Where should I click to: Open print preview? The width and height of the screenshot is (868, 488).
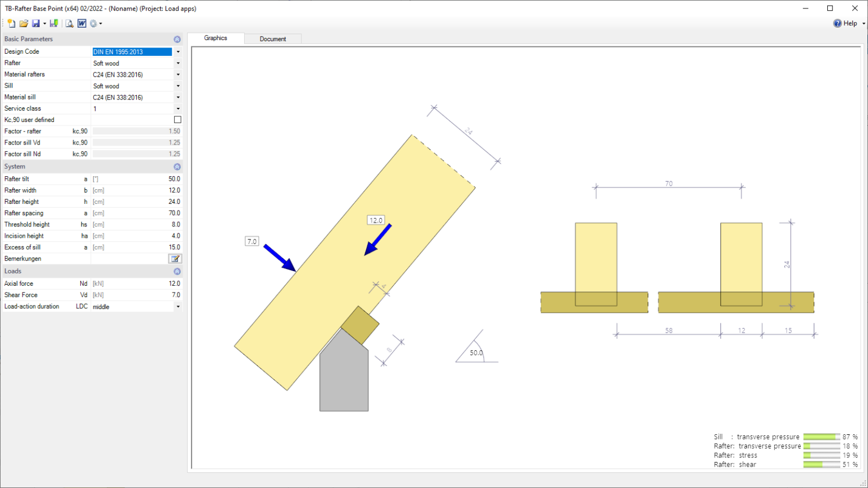pyautogui.click(x=68, y=23)
